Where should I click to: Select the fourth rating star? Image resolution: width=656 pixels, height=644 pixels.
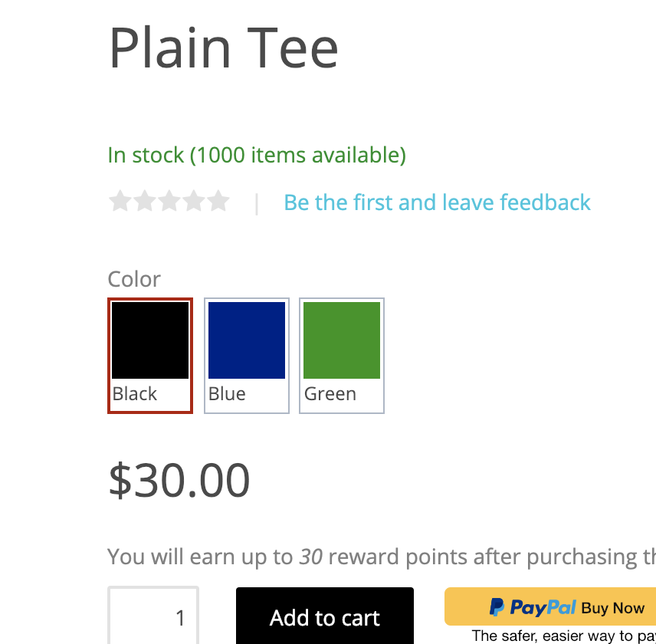[194, 202]
